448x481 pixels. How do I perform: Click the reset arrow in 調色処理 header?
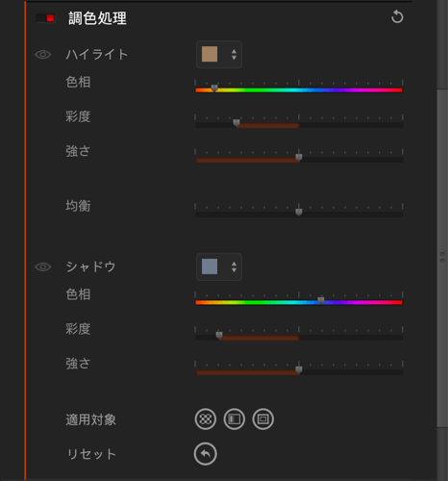click(397, 16)
